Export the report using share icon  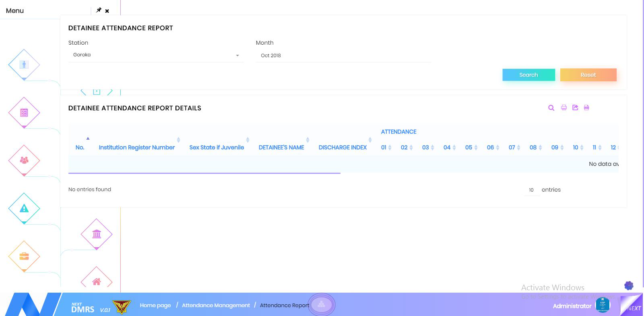click(575, 108)
